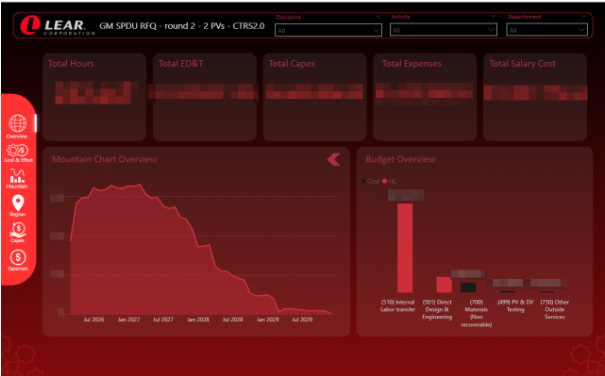Open the Cost & Effort gears icon

point(18,150)
